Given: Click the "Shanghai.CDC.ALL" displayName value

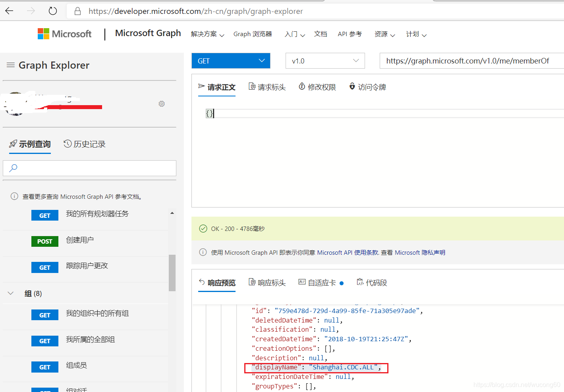Looking at the screenshot, I should 343,367.
